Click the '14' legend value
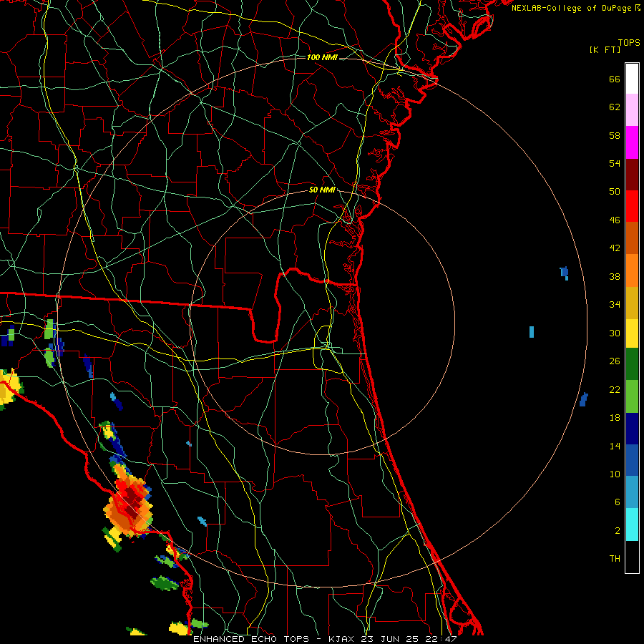Viewport: 644px width, 644px height. (x=615, y=446)
